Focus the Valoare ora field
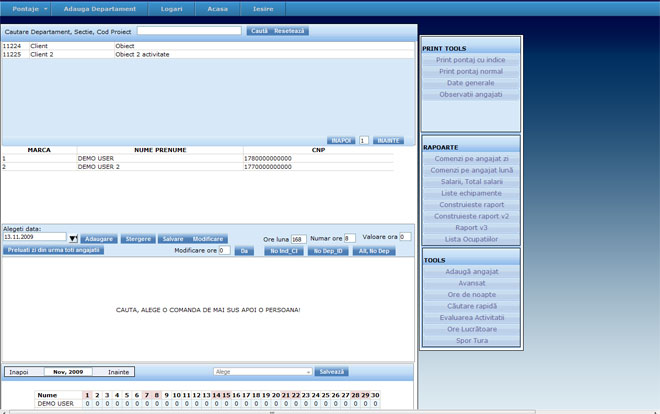This screenshot has width=660, height=414. [405, 237]
